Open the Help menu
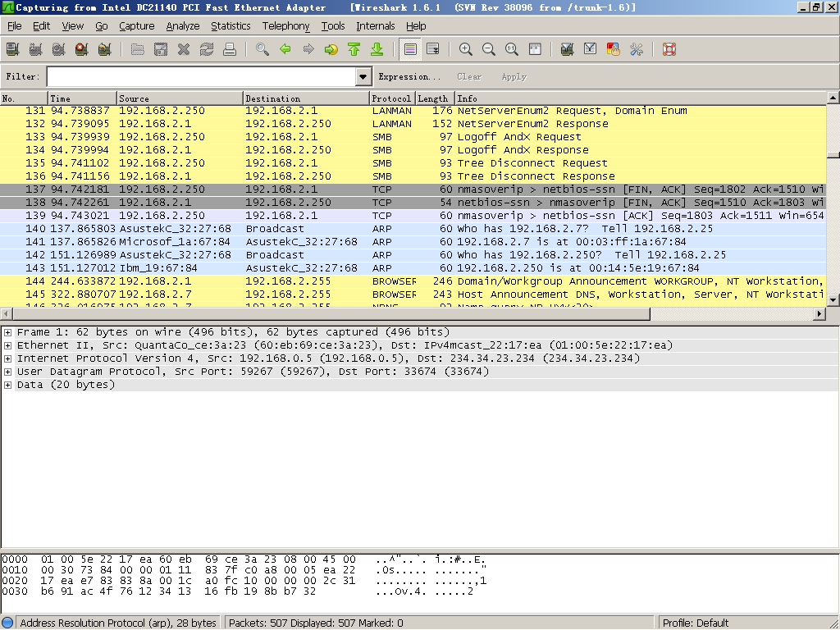This screenshot has width=840, height=630. (416, 25)
